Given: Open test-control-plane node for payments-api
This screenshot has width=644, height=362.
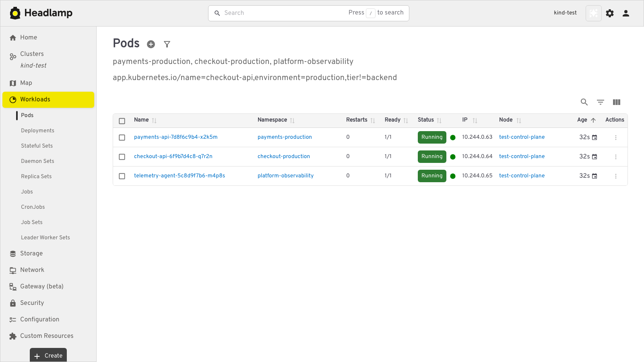Looking at the screenshot, I should point(522,137).
